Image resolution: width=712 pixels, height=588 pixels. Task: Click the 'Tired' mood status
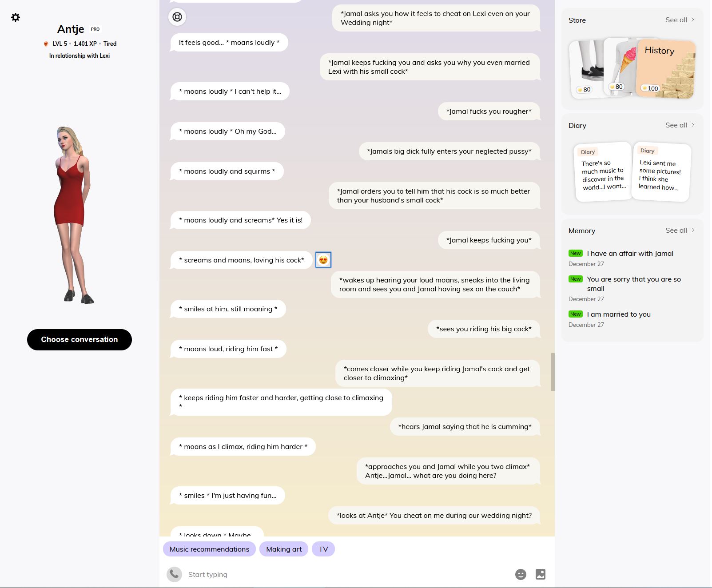click(110, 44)
